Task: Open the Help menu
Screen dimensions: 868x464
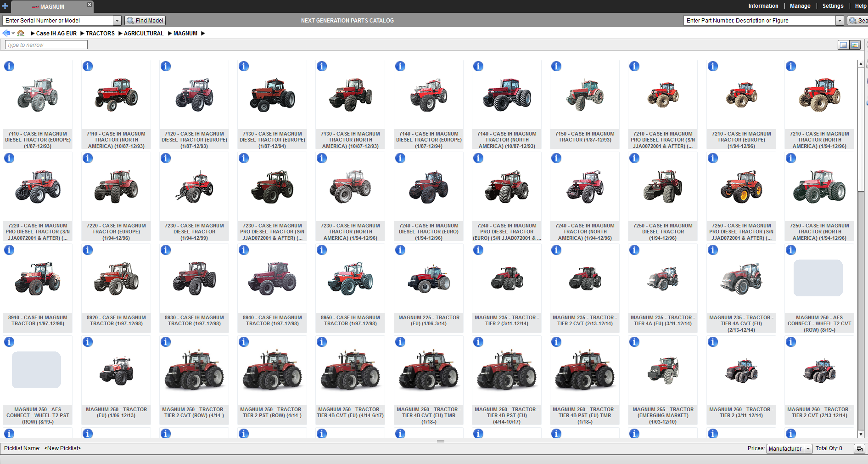Action: 861,6
